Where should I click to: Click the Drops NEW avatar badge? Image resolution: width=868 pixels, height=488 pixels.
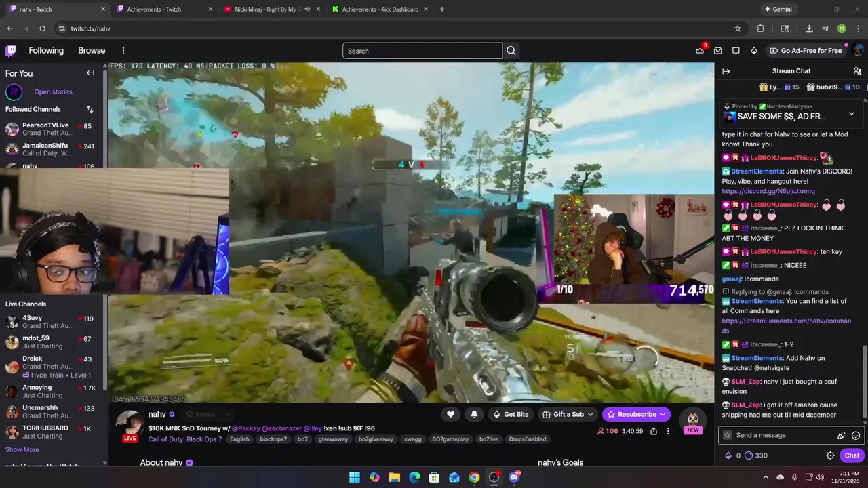(692, 421)
